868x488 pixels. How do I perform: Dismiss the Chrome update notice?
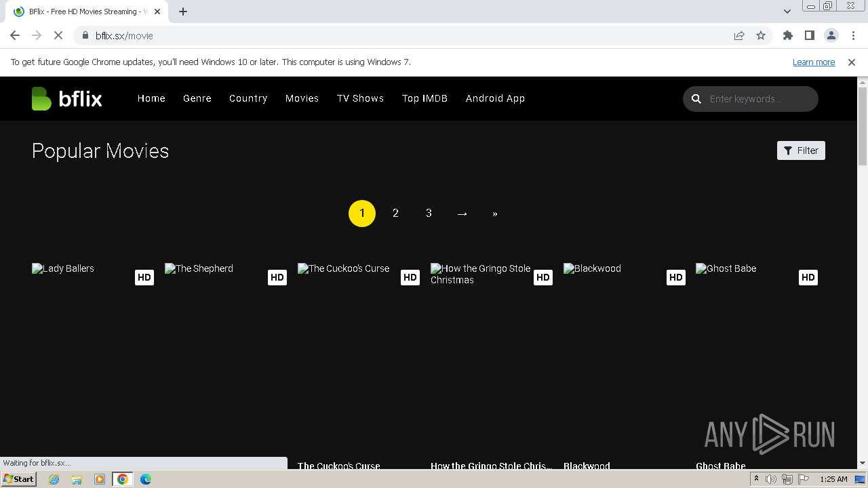851,62
